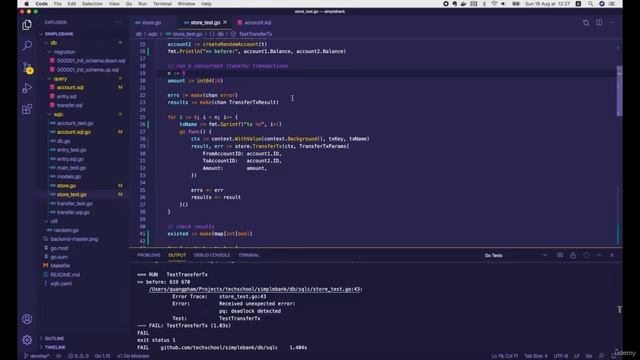640x360 pixels.
Task: Collapse the util folder
Action: [x=53, y=221]
